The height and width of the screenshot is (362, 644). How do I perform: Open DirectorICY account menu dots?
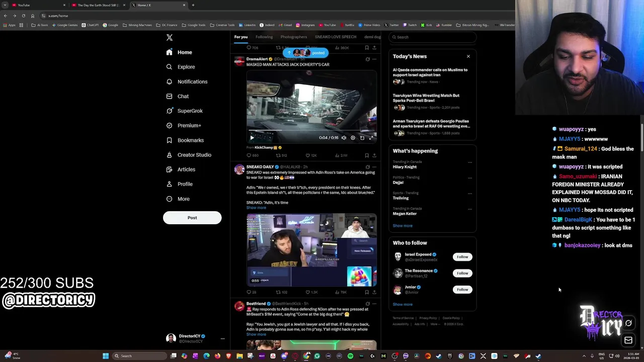pyautogui.click(x=222, y=339)
